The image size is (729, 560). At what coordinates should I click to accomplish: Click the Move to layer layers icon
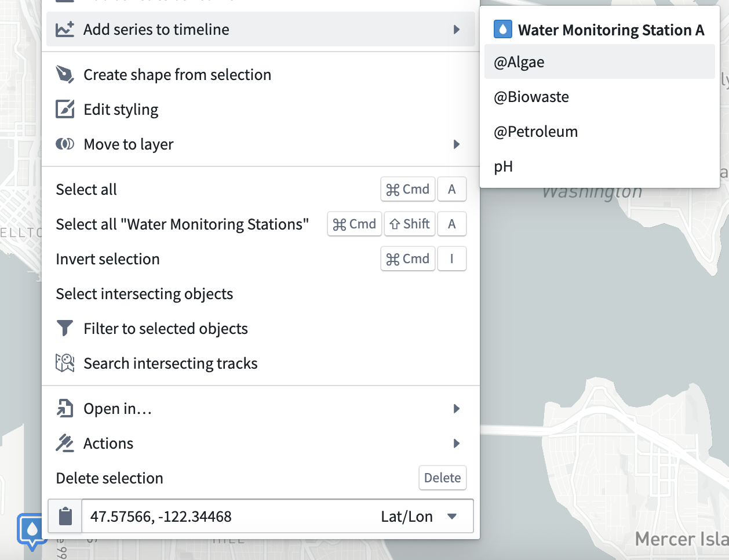(x=66, y=144)
